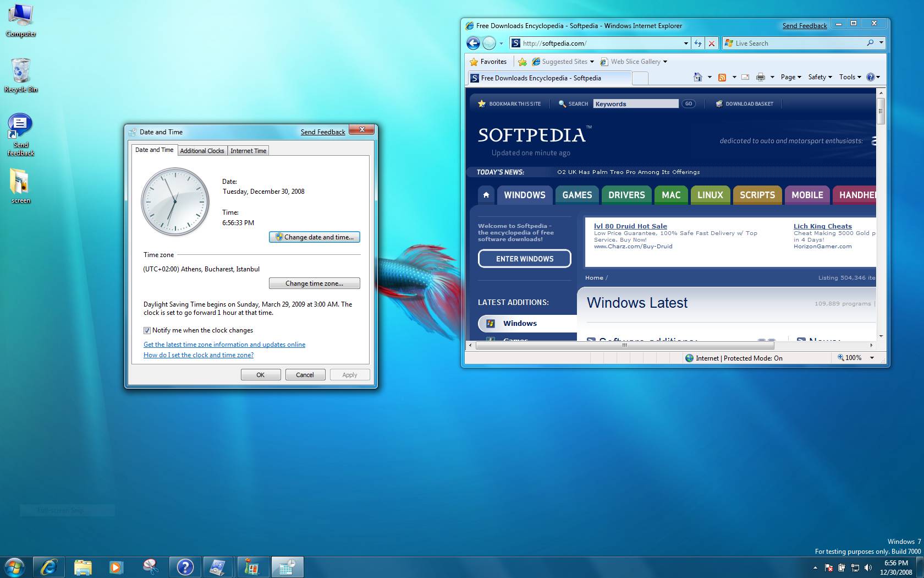Click the Change time zone button

[314, 283]
